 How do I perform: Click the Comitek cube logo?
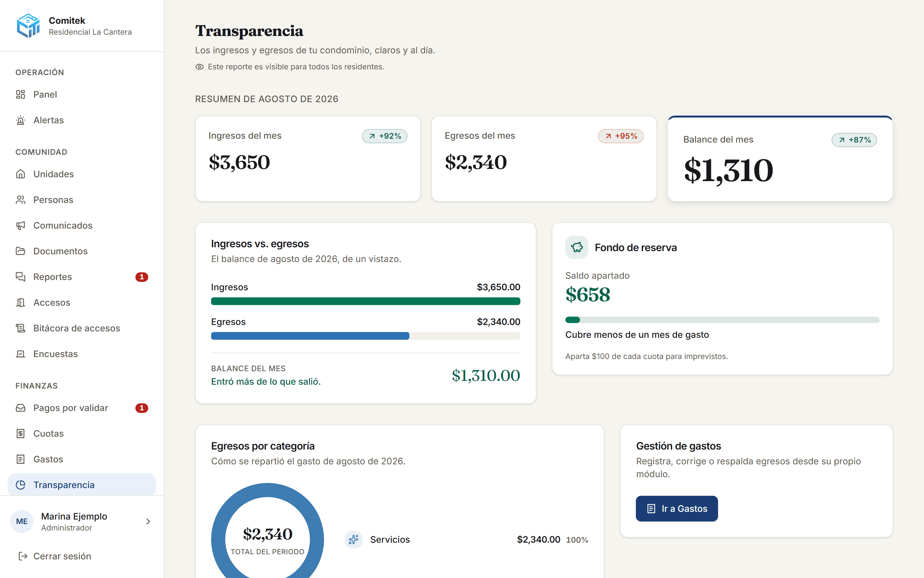point(28,26)
